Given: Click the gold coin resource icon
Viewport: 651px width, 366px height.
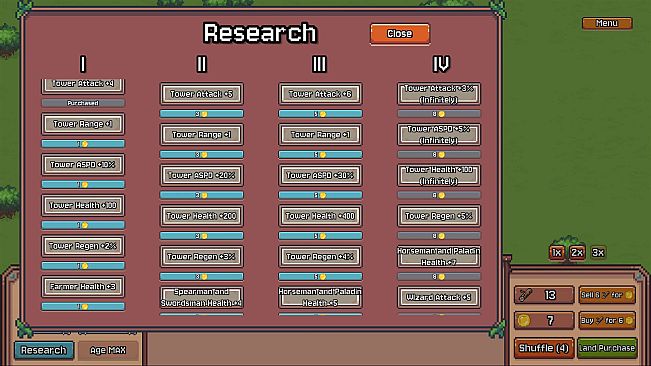Looking at the screenshot, I should coord(524,320).
